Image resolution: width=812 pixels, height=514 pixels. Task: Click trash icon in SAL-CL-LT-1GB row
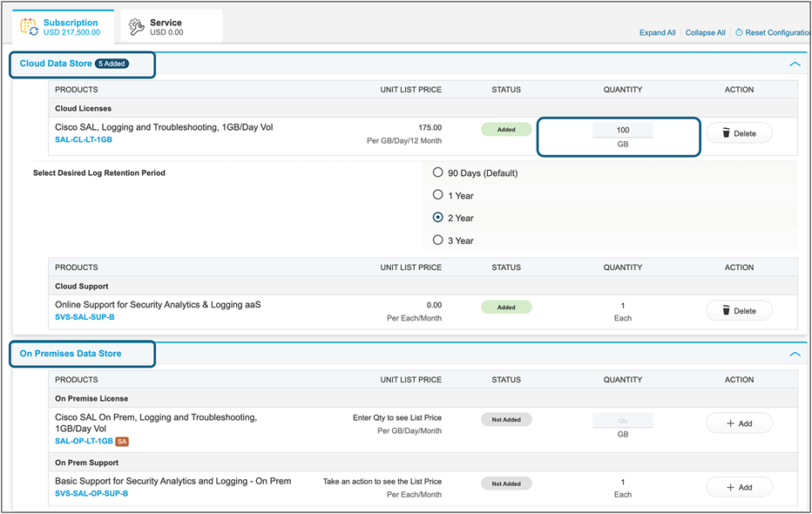pos(726,133)
